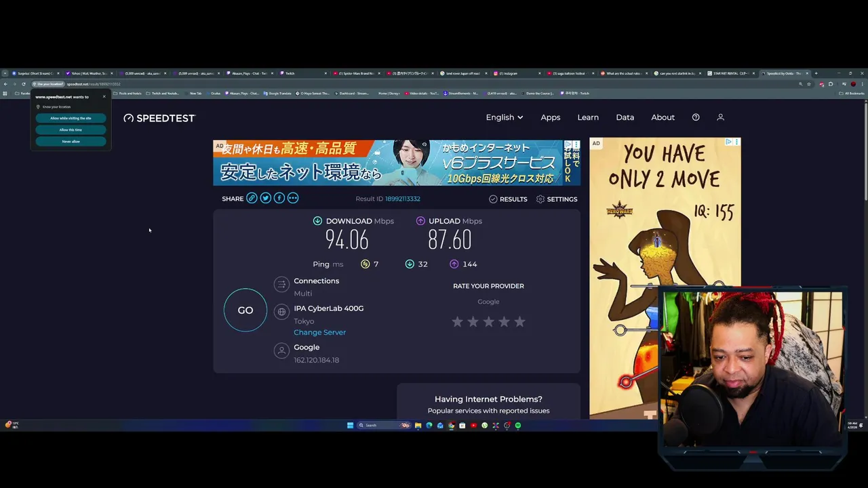The height and width of the screenshot is (488, 868).
Task: Share result on Twitter
Action: pyautogui.click(x=265, y=198)
